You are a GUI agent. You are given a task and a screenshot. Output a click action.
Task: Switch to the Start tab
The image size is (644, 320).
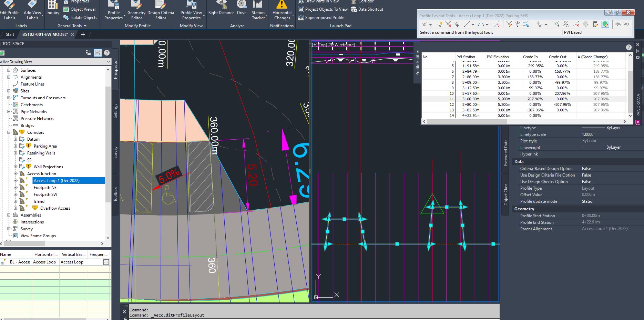(10, 34)
